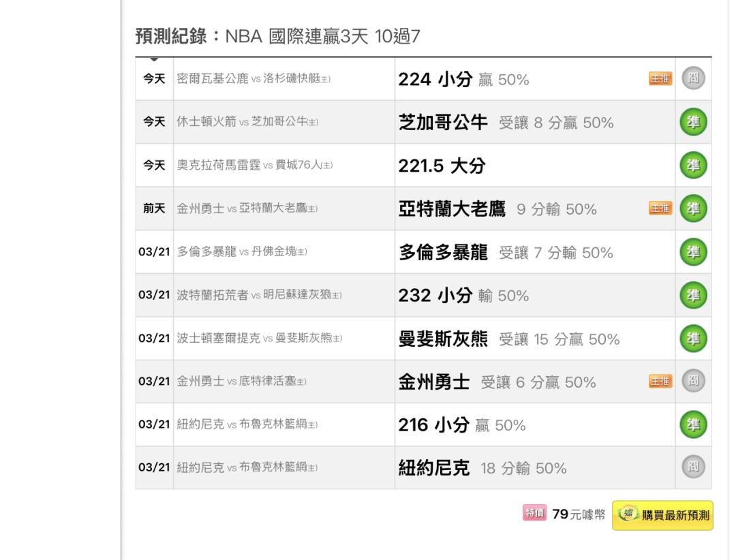Screen dimensions: 736x560
Task: Open the 密爾瓦基公鹿 vs 洛杉磯快艇 matchup
Action: click(x=254, y=79)
